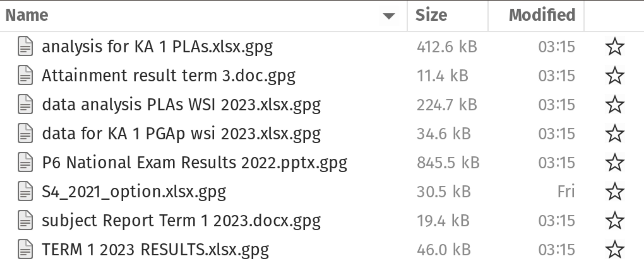Click document icon of Attainment result term 3
This screenshot has width=644, height=273.
pyautogui.click(x=25, y=75)
